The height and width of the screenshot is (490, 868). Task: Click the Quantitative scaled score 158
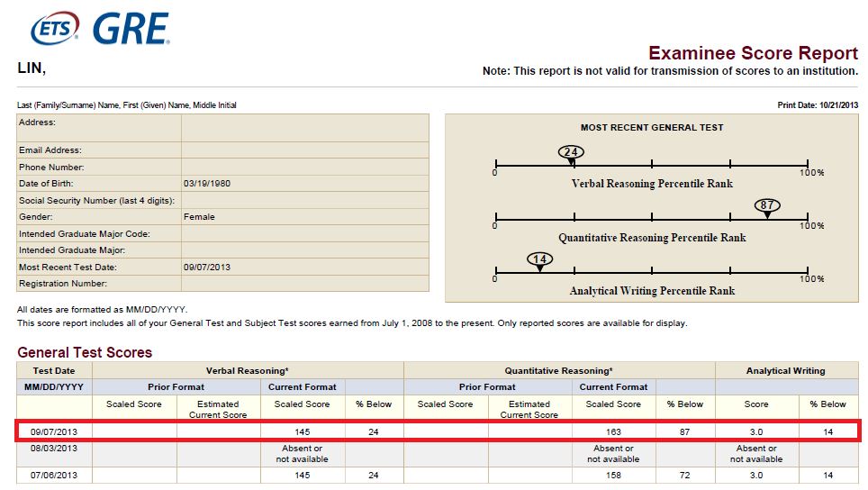coord(613,475)
